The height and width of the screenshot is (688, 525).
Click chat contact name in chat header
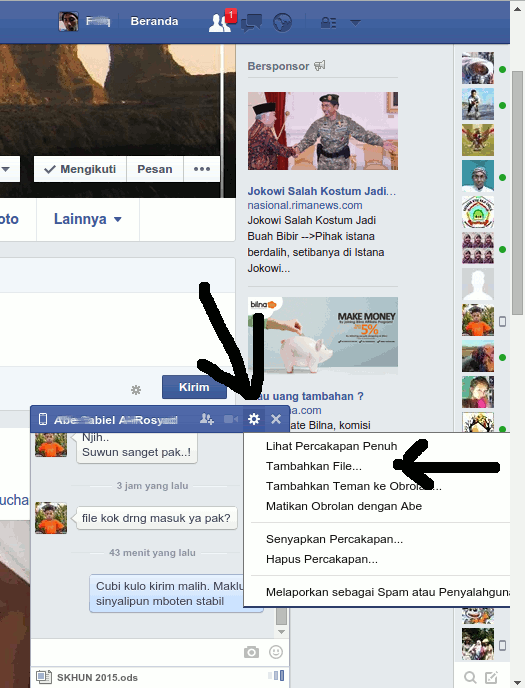(116, 420)
